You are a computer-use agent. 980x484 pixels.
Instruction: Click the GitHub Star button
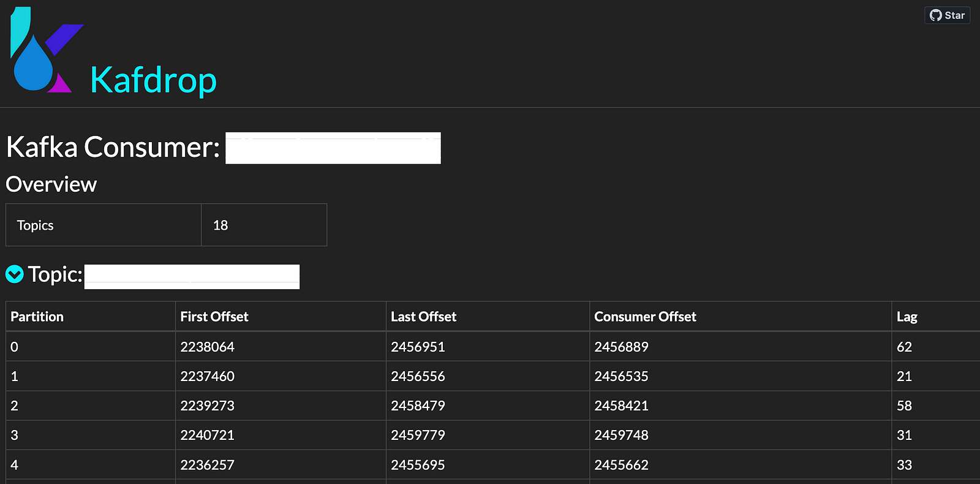pyautogui.click(x=947, y=15)
